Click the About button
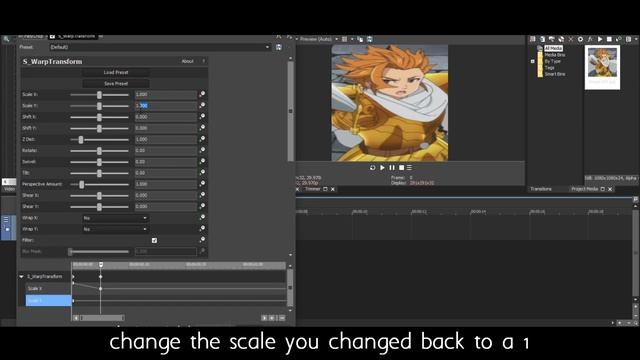 tap(187, 61)
